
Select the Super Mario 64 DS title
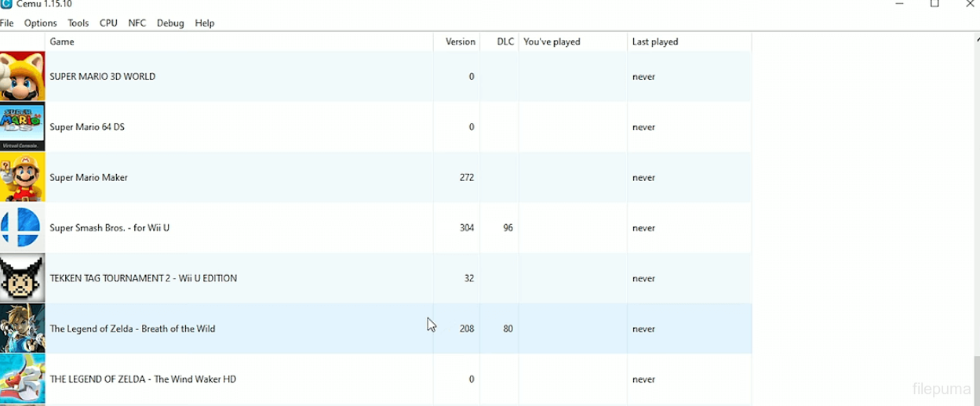(87, 127)
